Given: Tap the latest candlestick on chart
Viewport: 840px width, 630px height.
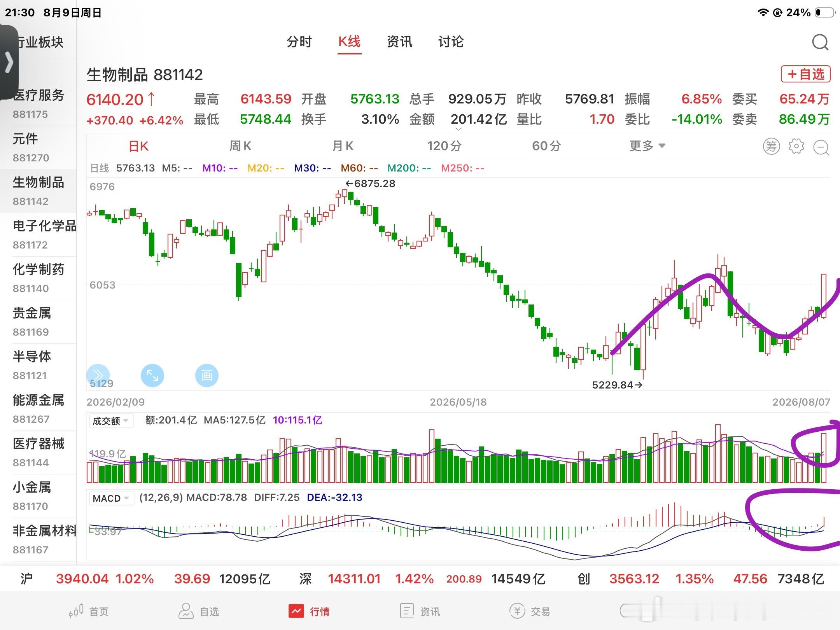Looking at the screenshot, I should click(x=824, y=296).
